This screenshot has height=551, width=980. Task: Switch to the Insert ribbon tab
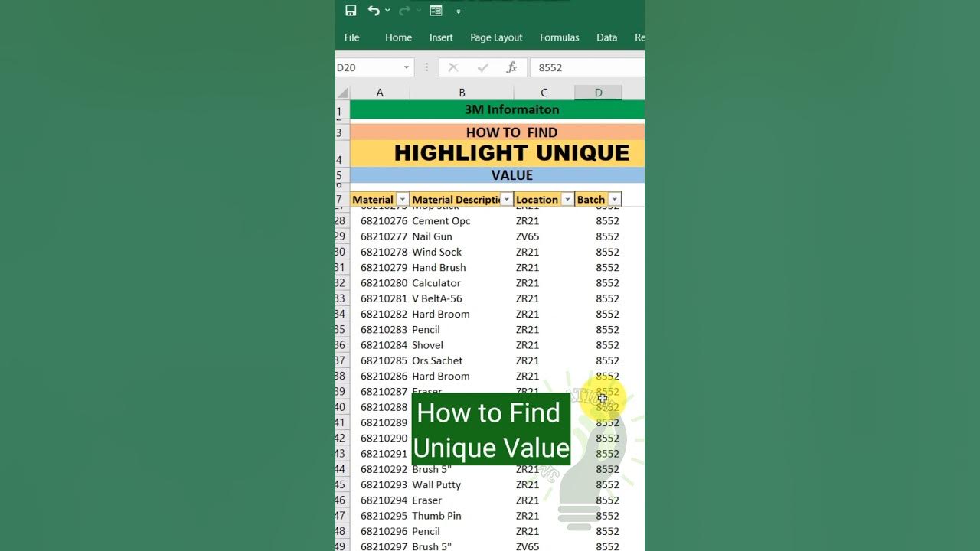[x=441, y=37]
